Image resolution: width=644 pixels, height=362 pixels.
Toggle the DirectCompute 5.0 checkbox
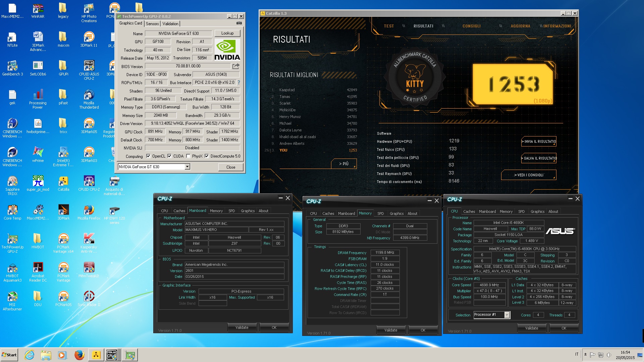point(207,156)
